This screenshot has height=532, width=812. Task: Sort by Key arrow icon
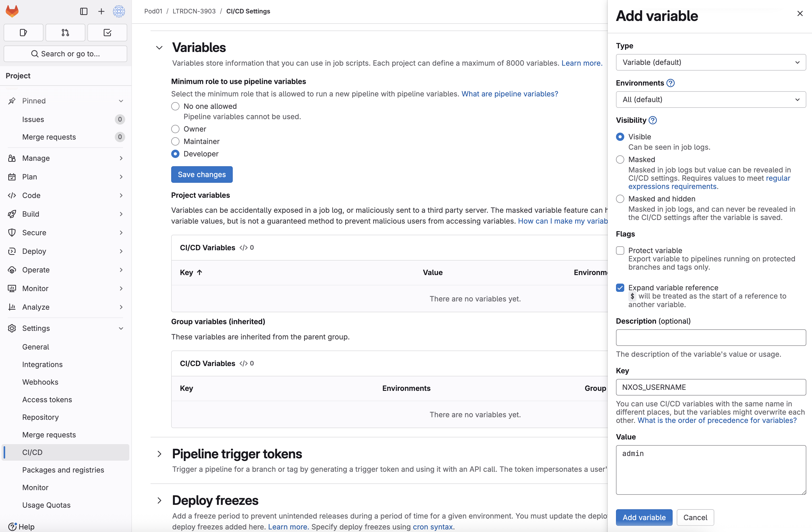pyautogui.click(x=200, y=272)
